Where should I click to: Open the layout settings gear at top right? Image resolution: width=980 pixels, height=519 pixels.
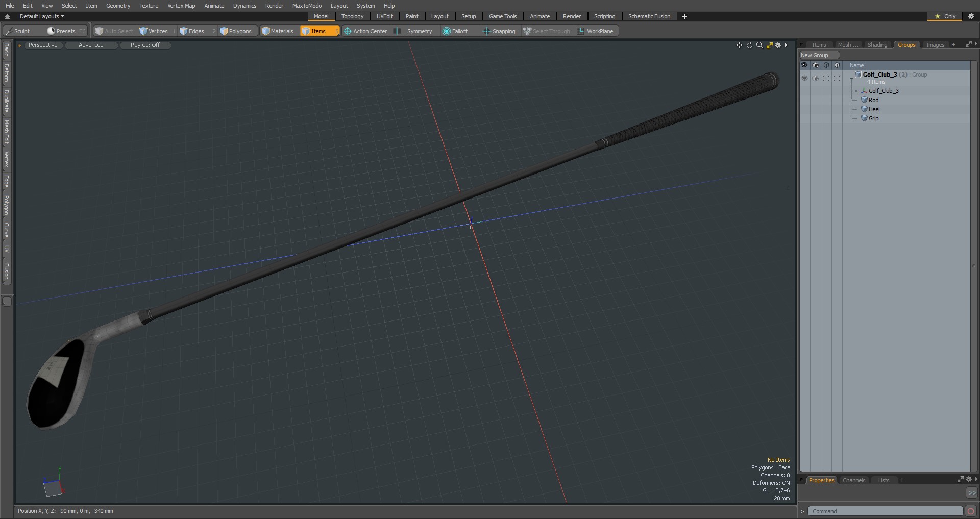pyautogui.click(x=971, y=16)
